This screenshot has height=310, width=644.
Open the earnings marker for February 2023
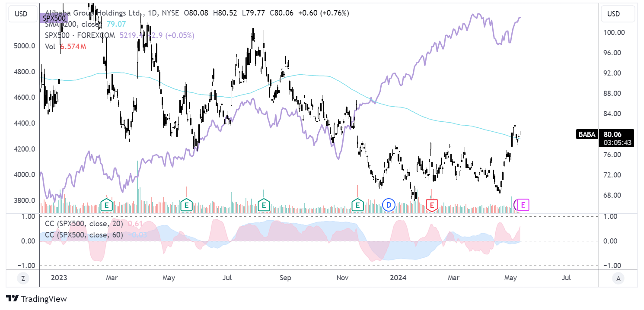click(x=106, y=205)
